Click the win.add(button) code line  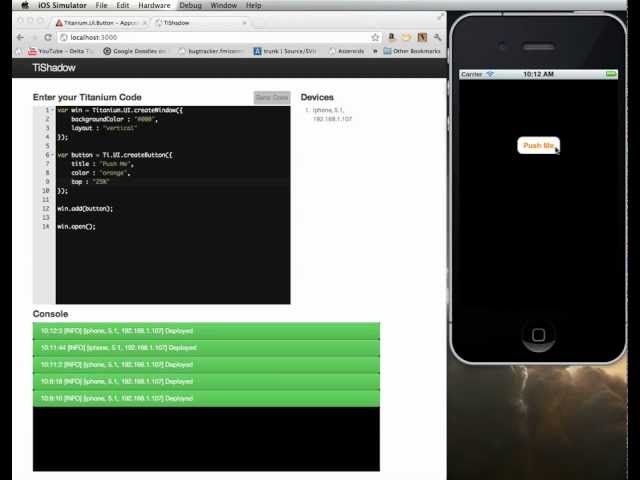tap(85, 209)
